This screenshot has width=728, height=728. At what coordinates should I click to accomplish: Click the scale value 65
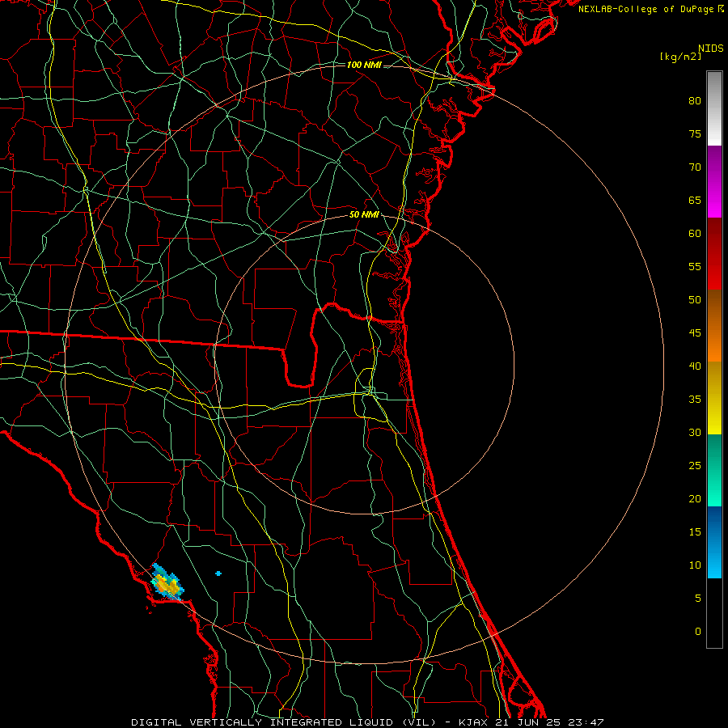point(695,201)
